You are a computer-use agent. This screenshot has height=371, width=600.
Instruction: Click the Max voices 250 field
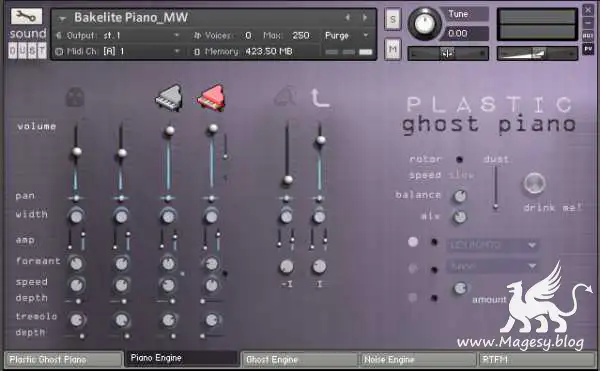click(300, 36)
